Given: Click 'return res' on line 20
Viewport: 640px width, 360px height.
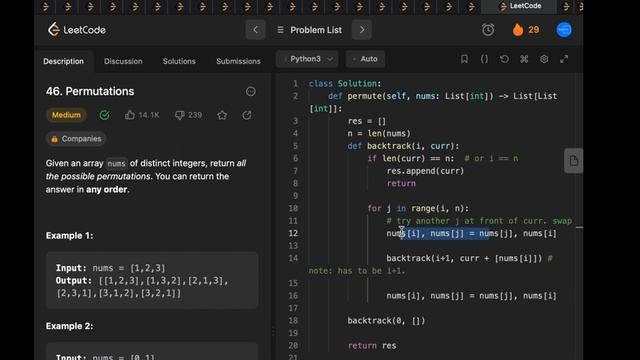Looking at the screenshot, I should pyautogui.click(x=372, y=346).
